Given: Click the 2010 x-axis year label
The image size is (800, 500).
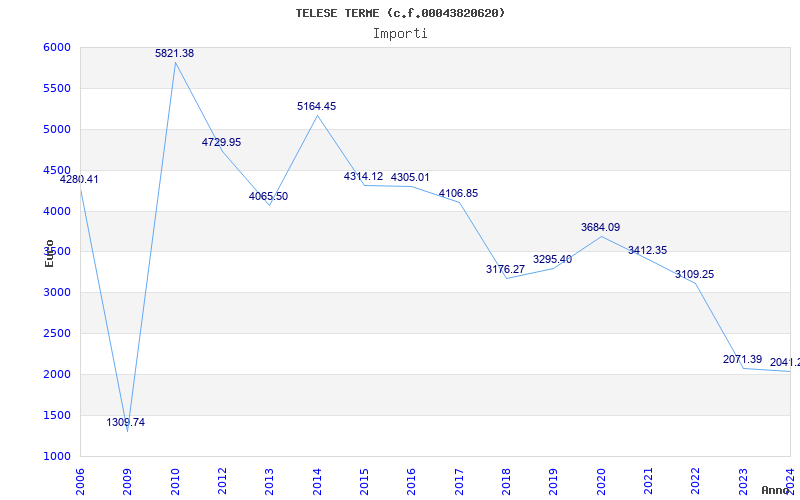Looking at the screenshot, I should click(175, 480).
